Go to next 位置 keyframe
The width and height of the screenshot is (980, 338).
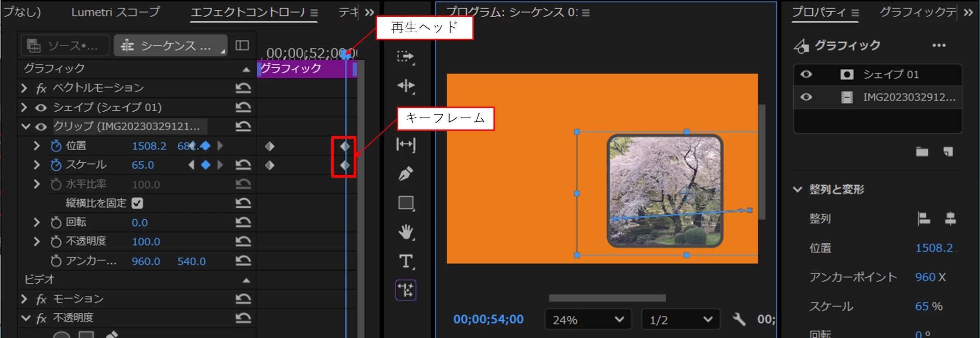pyautogui.click(x=220, y=146)
